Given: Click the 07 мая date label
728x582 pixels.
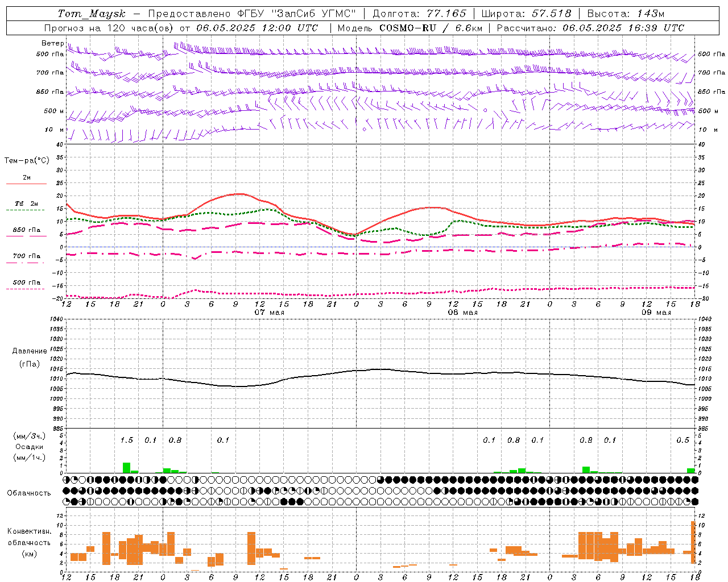Looking at the screenshot, I should pos(270,313).
